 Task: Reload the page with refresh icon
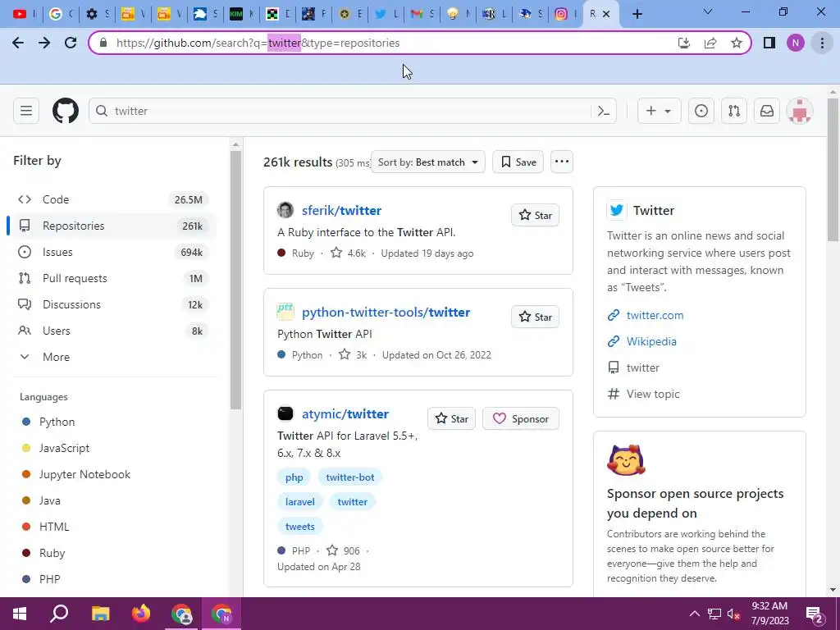(71, 43)
